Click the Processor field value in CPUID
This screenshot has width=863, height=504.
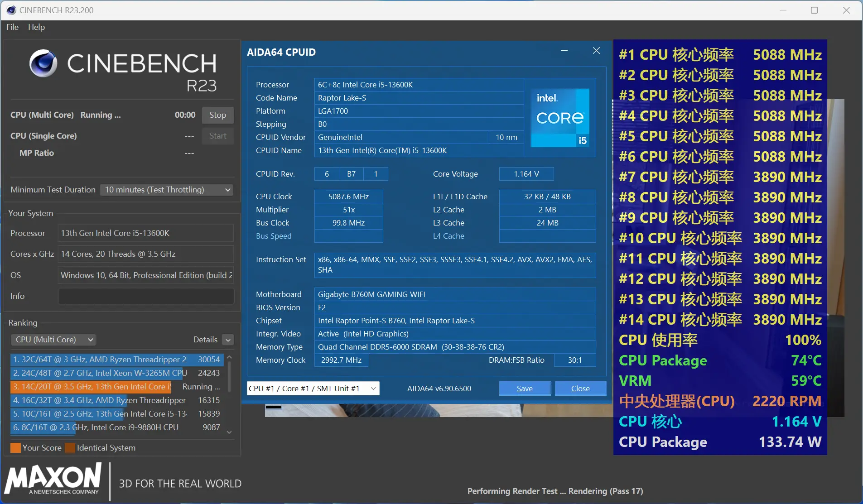point(419,85)
